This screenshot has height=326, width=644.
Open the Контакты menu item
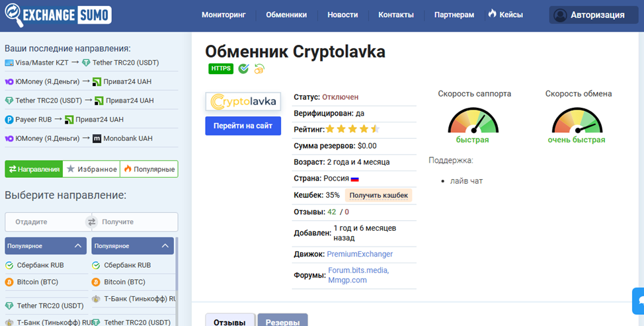tap(396, 15)
